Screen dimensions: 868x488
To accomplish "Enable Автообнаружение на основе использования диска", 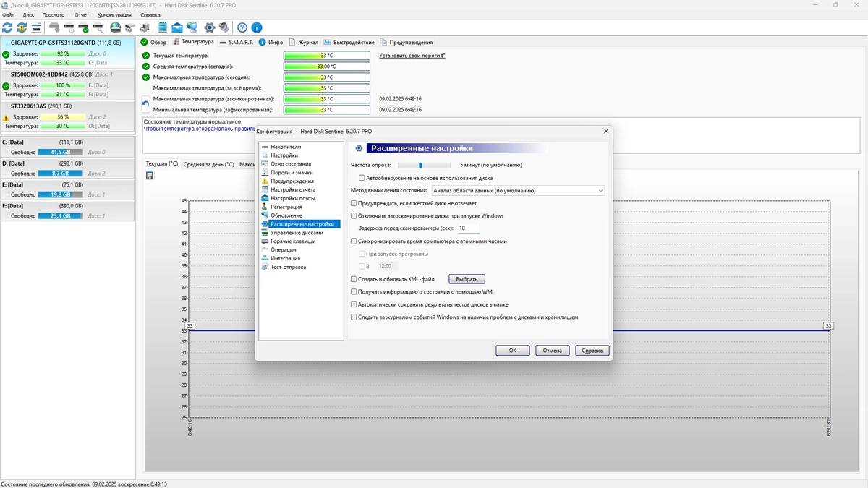I will [362, 178].
